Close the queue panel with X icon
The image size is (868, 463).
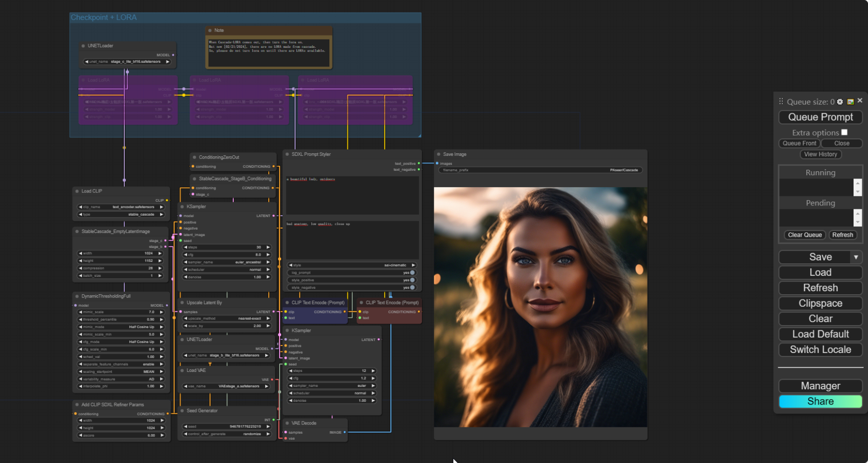click(860, 101)
